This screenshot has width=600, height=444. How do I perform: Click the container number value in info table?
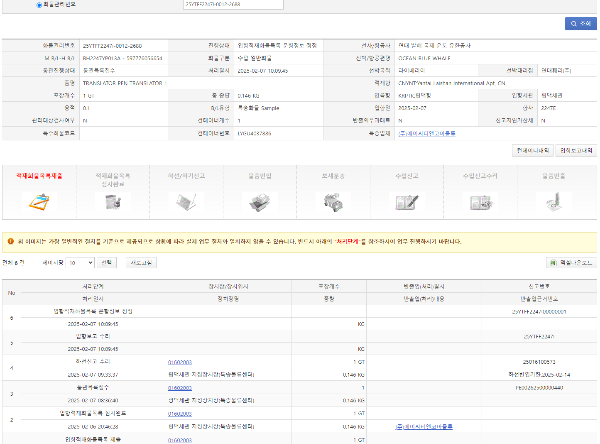(x=254, y=133)
